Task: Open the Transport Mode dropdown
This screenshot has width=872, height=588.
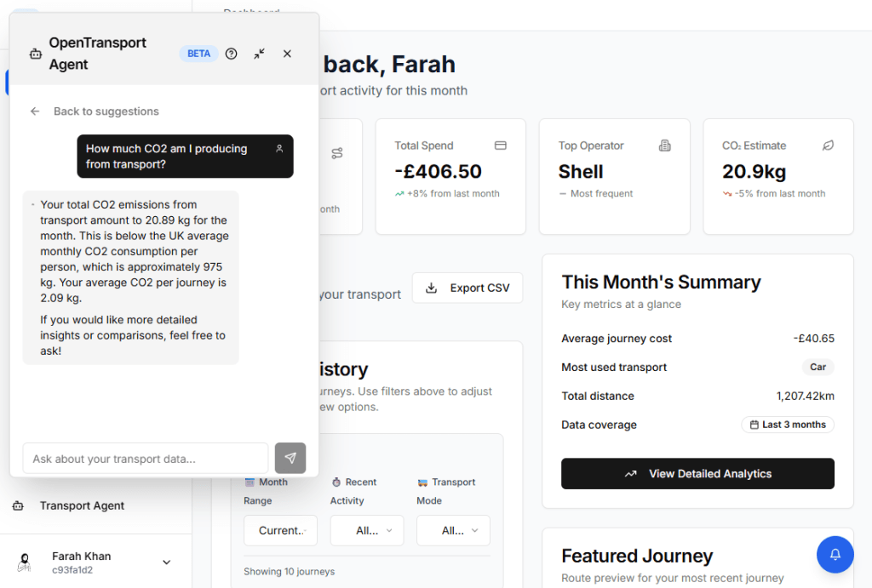Action: (x=453, y=530)
